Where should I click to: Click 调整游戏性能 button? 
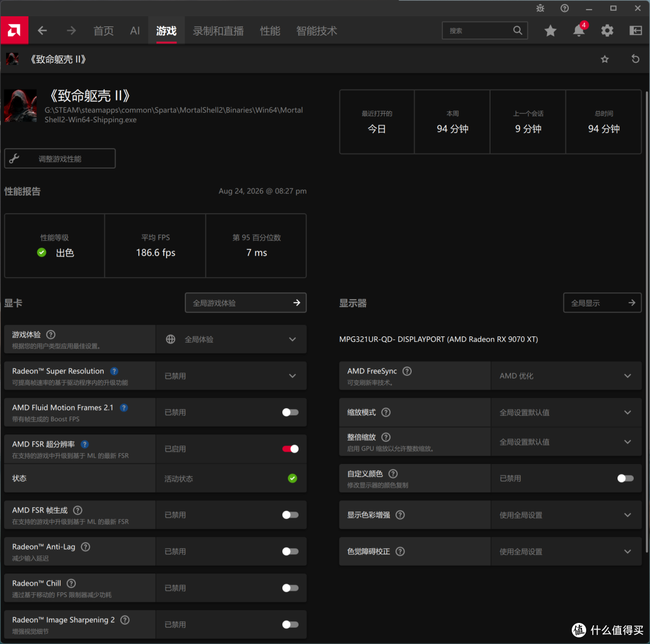[60, 158]
